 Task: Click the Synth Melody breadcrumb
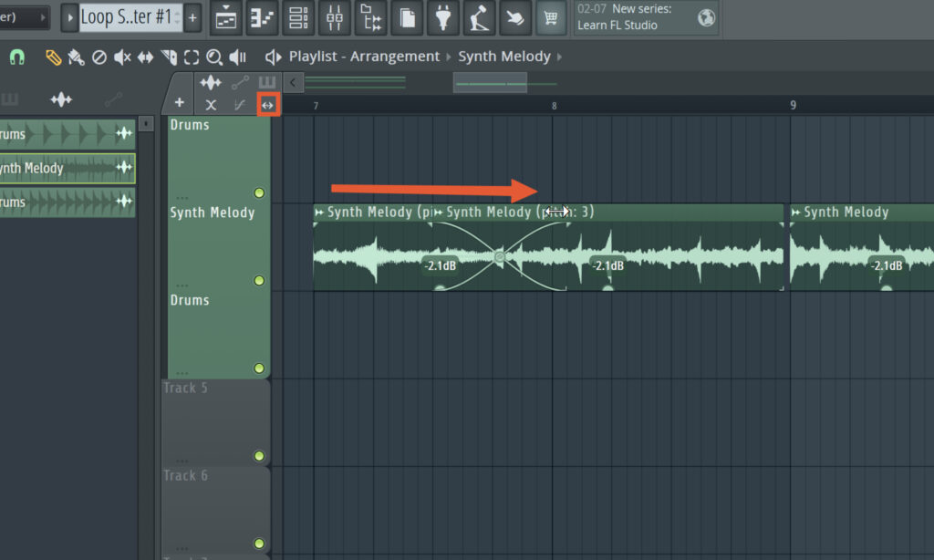coord(503,57)
